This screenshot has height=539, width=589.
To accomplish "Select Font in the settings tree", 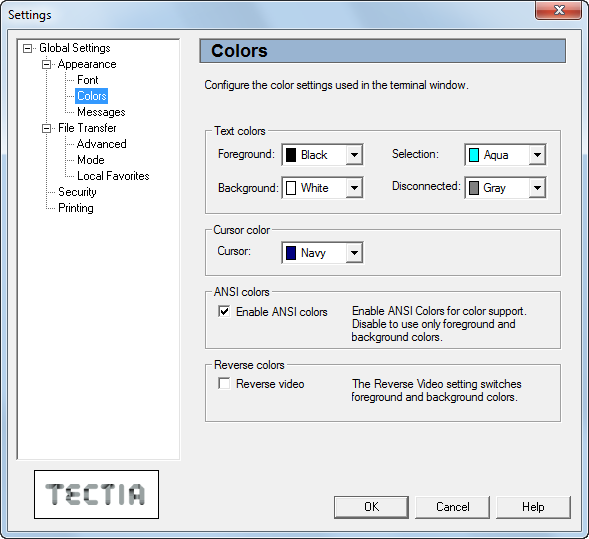I will [x=88, y=80].
